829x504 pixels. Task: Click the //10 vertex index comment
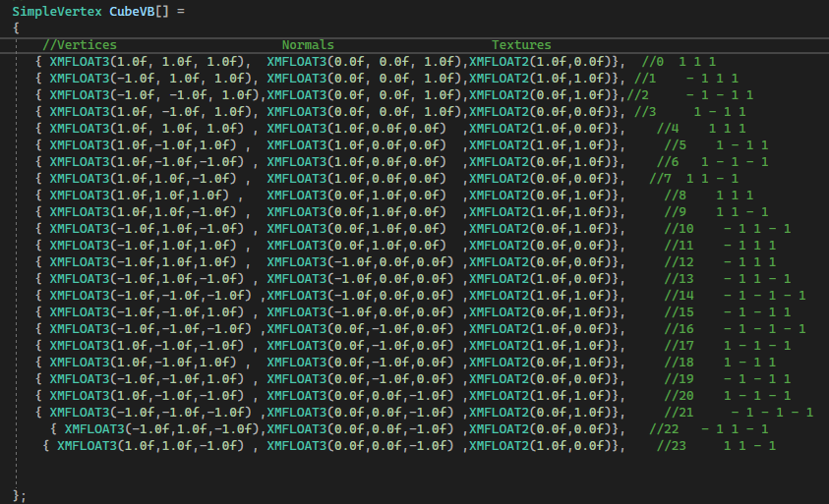679,229
